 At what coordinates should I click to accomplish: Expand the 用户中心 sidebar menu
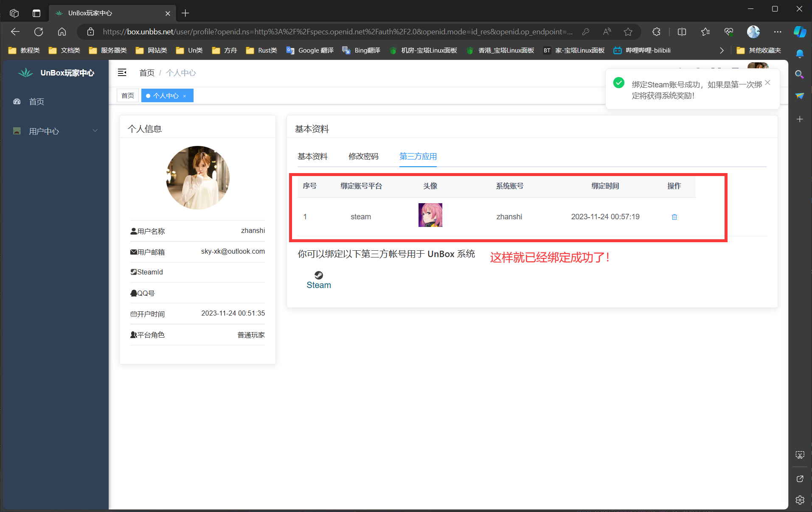(x=55, y=131)
